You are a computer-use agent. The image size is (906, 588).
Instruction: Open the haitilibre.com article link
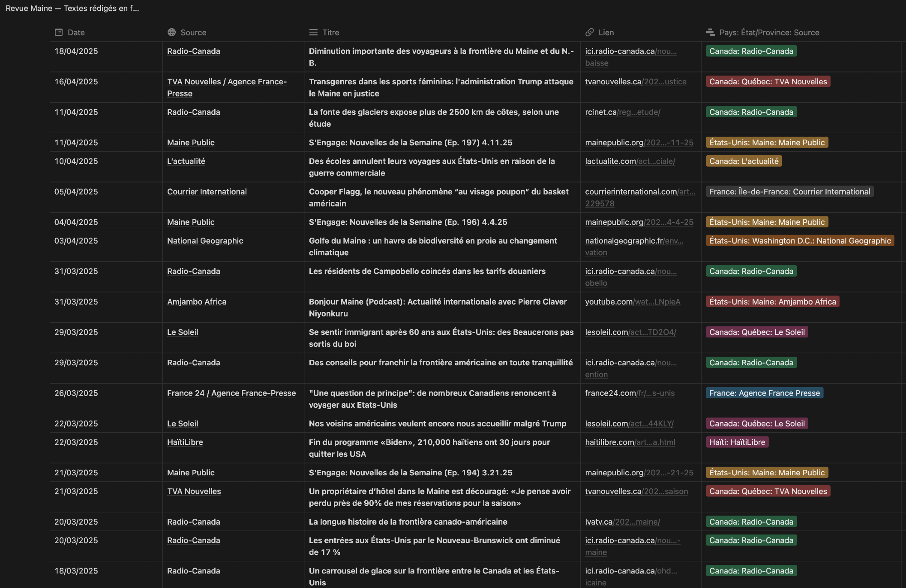630,442
